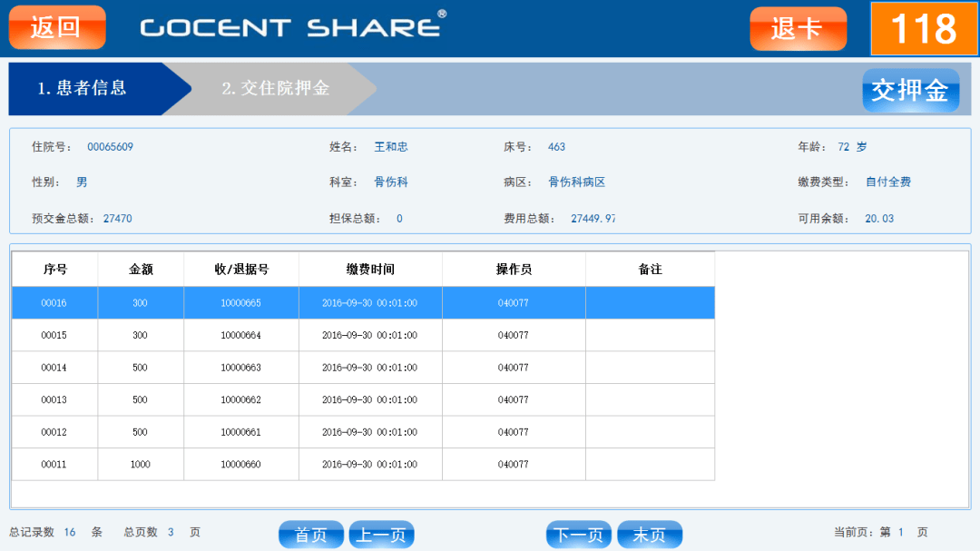Go to 上一页 previous page
The image size is (980, 551).
pyautogui.click(x=381, y=535)
